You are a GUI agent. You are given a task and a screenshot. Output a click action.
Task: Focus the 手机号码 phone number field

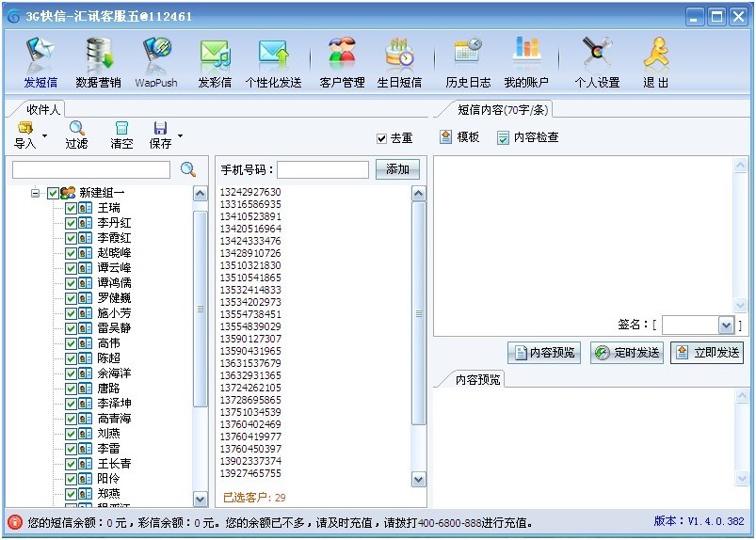[323, 169]
